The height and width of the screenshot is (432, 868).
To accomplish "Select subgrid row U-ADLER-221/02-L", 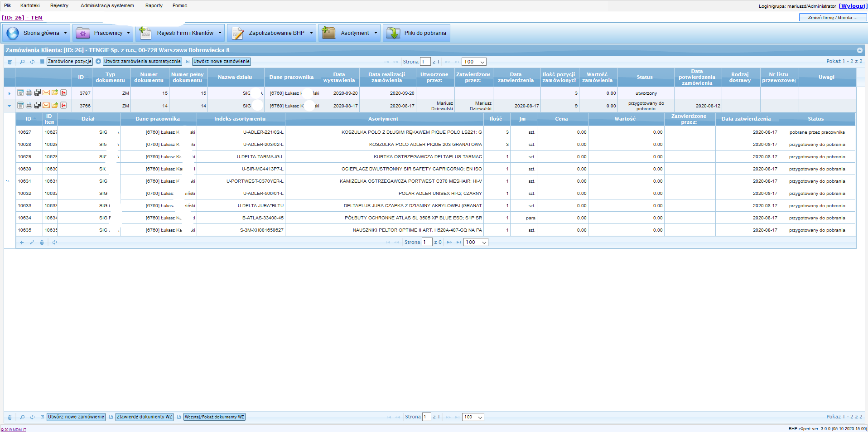I will pyautogui.click(x=435, y=132).
